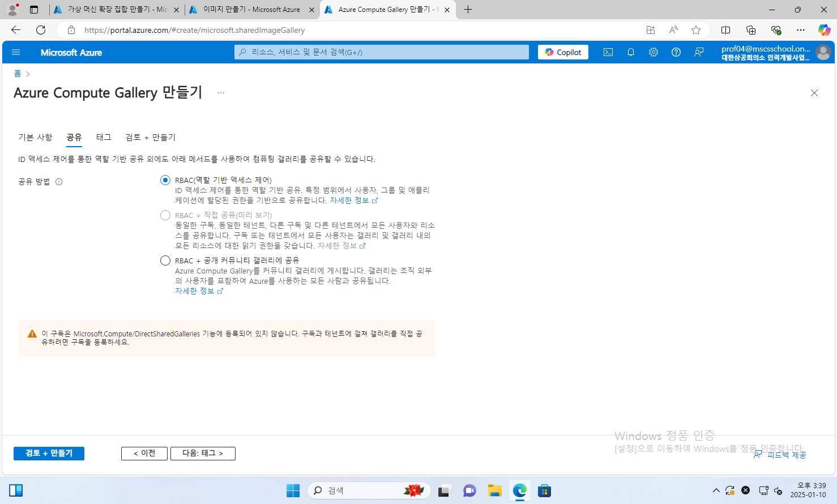Open the ellipsis menu beside the page title
This screenshot has height=504, width=837.
[x=221, y=93]
